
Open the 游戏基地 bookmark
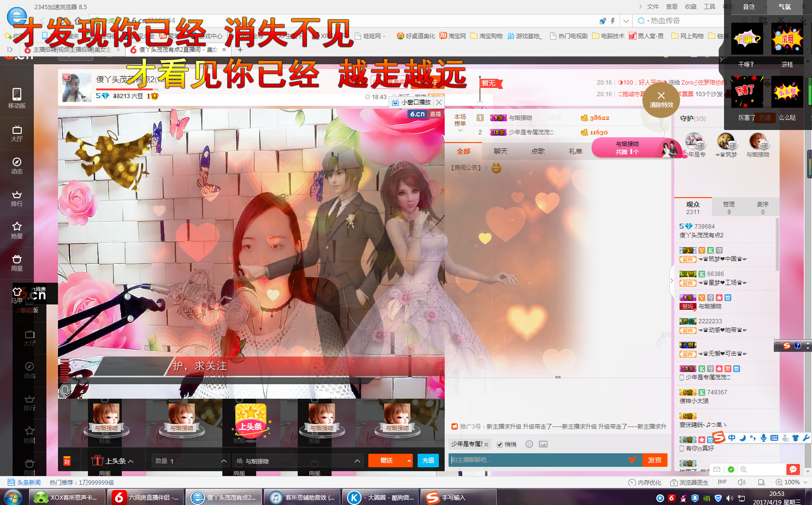[524, 36]
